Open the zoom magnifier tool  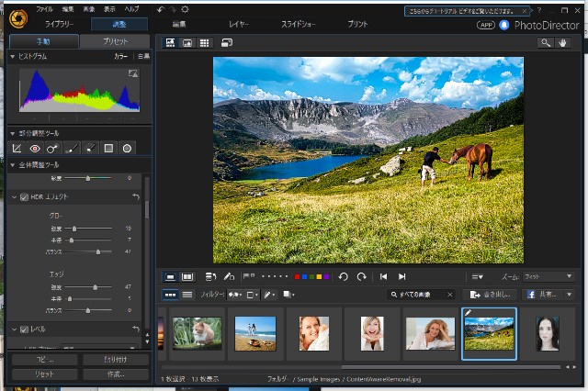pyautogui.click(x=547, y=42)
